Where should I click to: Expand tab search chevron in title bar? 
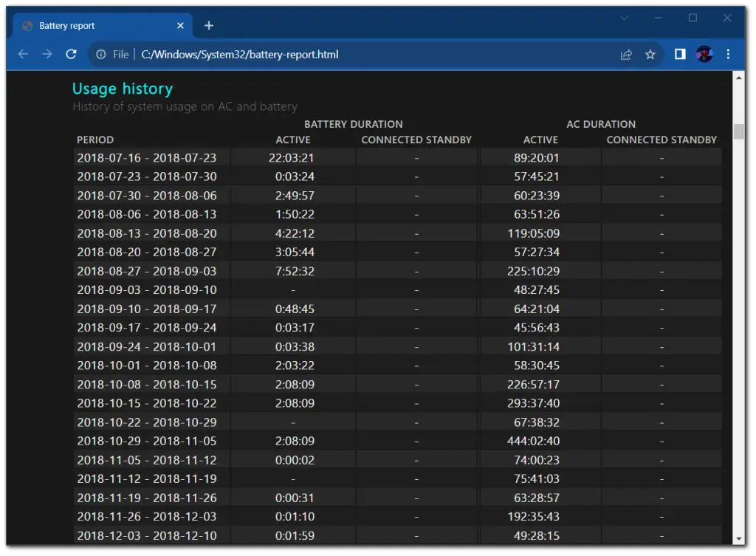click(x=625, y=18)
